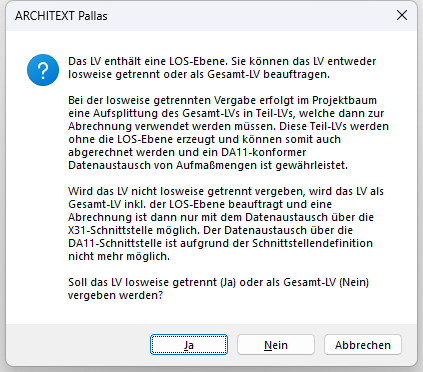Choose Nein to award as Gesamt-LV
The image size is (423, 372).
tap(276, 345)
